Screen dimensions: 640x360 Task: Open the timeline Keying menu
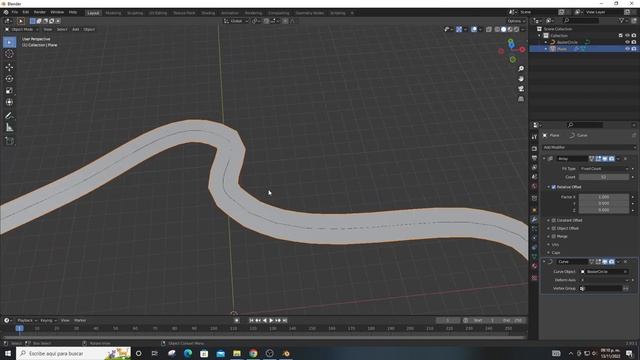(48, 320)
